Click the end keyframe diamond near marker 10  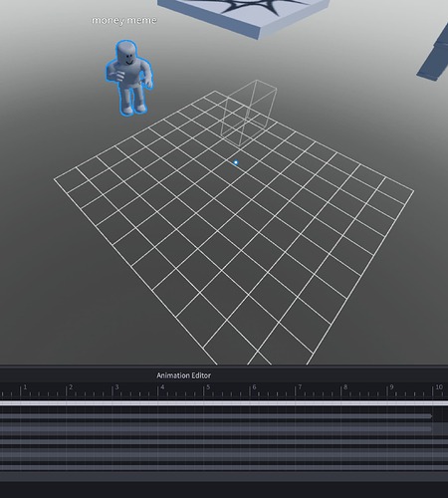pos(431,416)
